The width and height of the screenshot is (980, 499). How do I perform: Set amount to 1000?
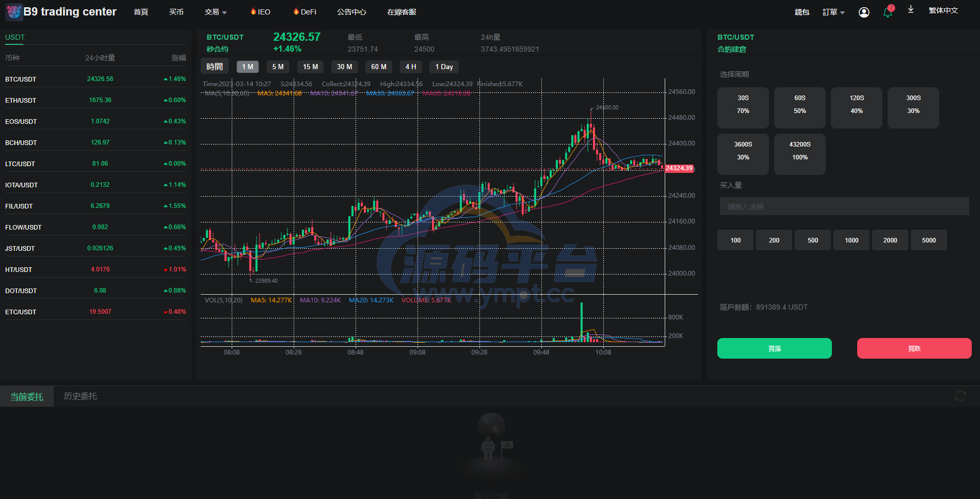click(852, 240)
